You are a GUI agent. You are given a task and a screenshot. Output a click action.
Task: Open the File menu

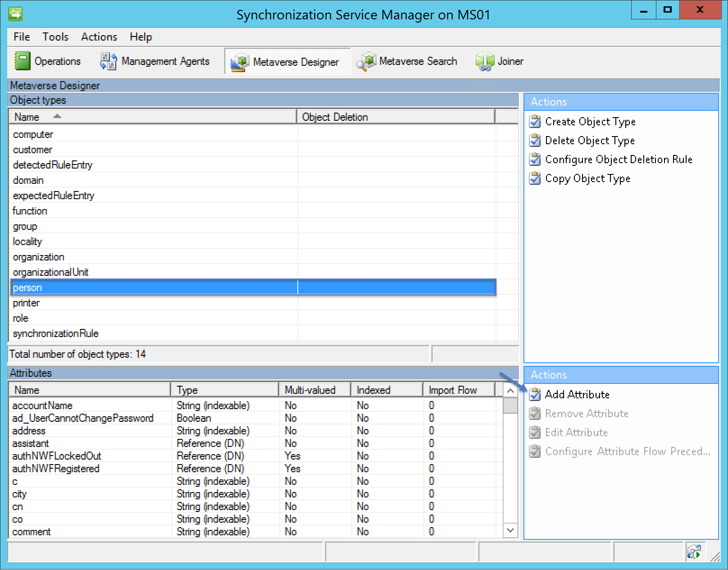click(x=22, y=37)
